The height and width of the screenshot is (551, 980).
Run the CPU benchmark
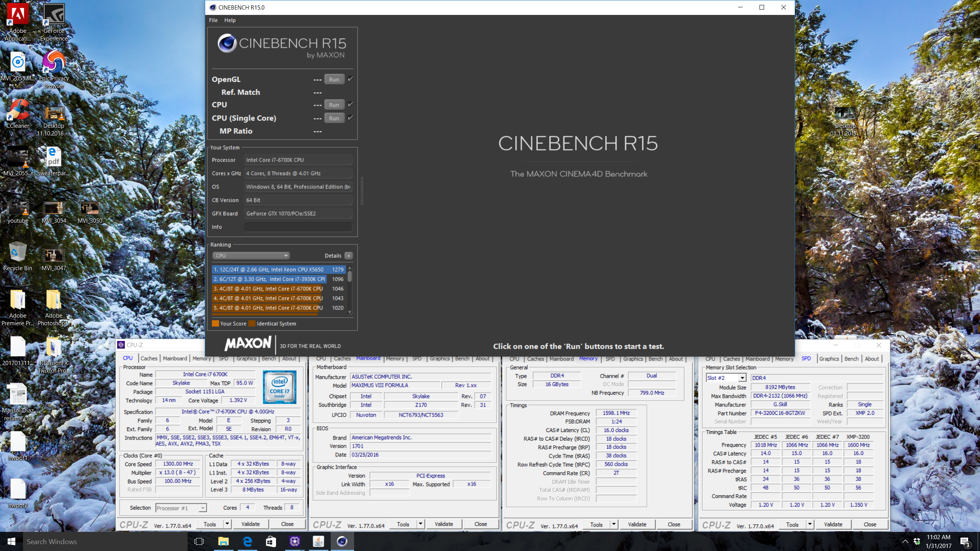pos(334,104)
